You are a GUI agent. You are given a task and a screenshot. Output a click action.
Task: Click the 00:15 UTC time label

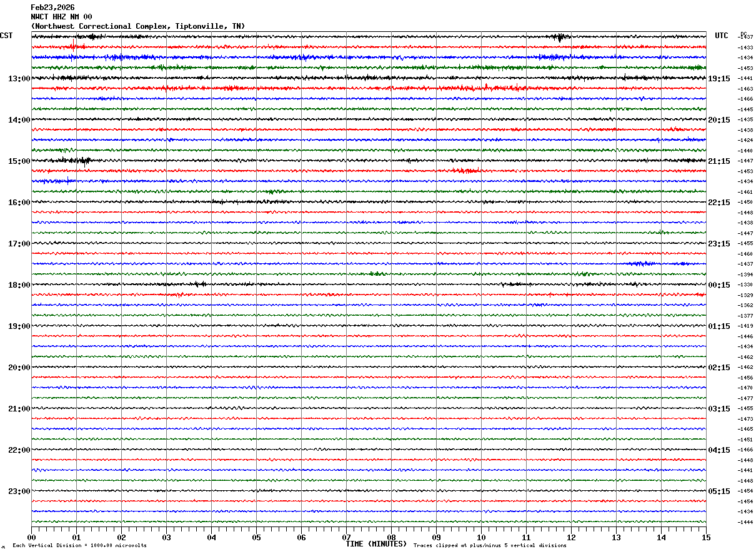click(719, 285)
